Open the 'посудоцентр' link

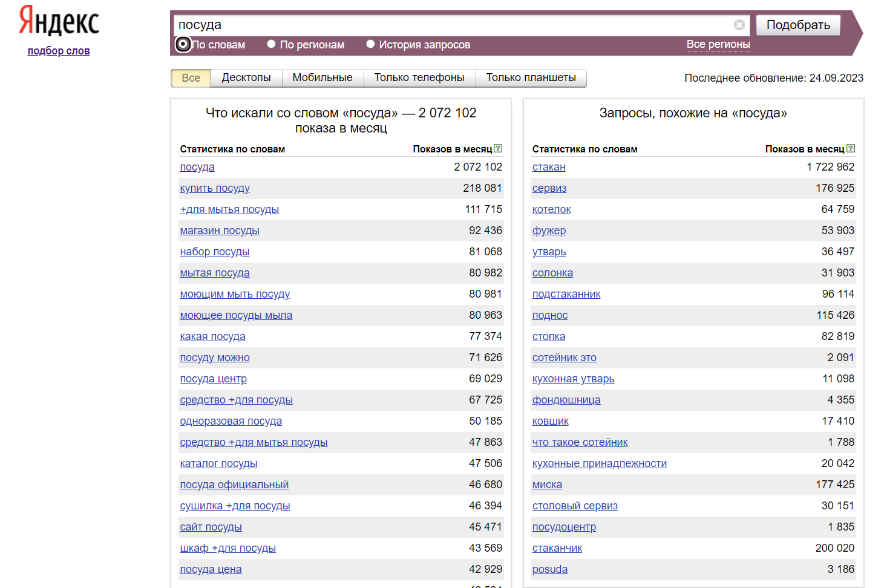[x=564, y=527]
